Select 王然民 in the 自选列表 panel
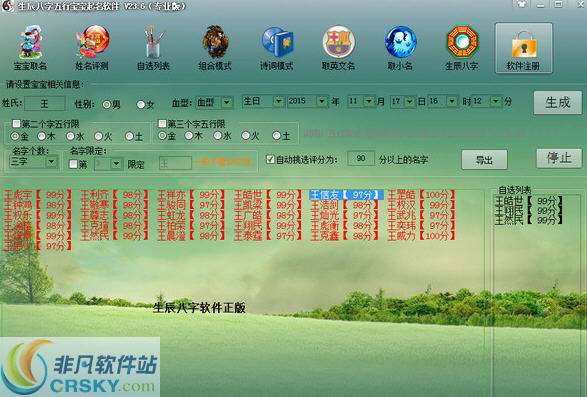The width and height of the screenshot is (587, 397). point(529,220)
